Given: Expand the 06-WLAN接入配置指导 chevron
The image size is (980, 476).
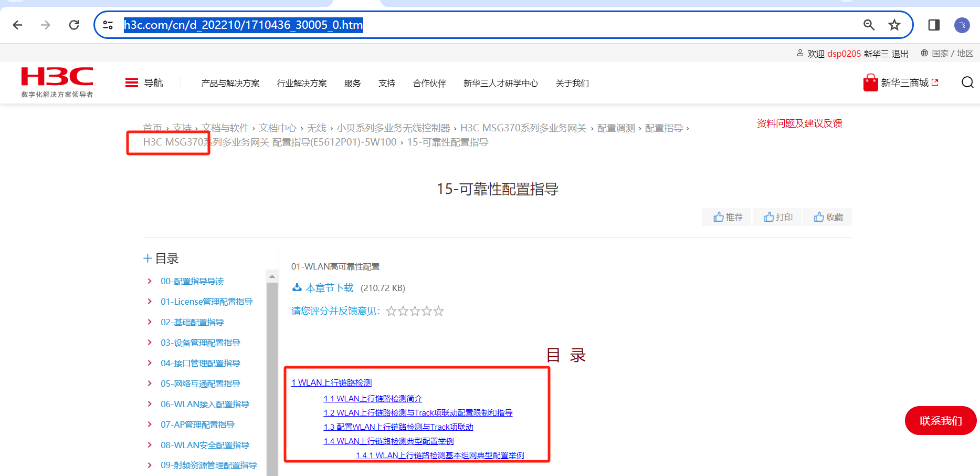Looking at the screenshot, I should click(x=150, y=404).
